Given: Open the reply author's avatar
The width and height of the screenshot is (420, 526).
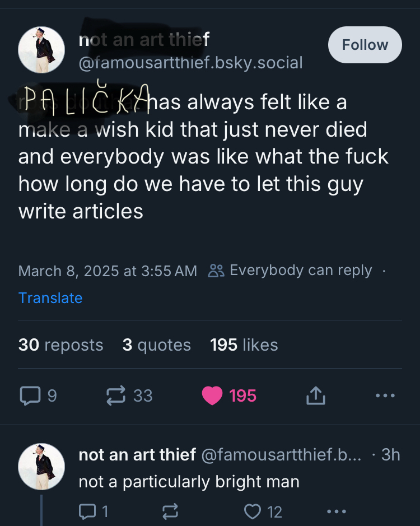Looking at the screenshot, I should 42,467.
